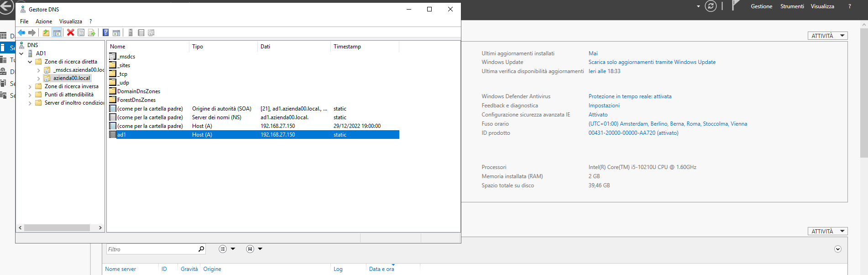Click inside the Filtro input field
The height and width of the screenshot is (275, 868).
point(152,249)
